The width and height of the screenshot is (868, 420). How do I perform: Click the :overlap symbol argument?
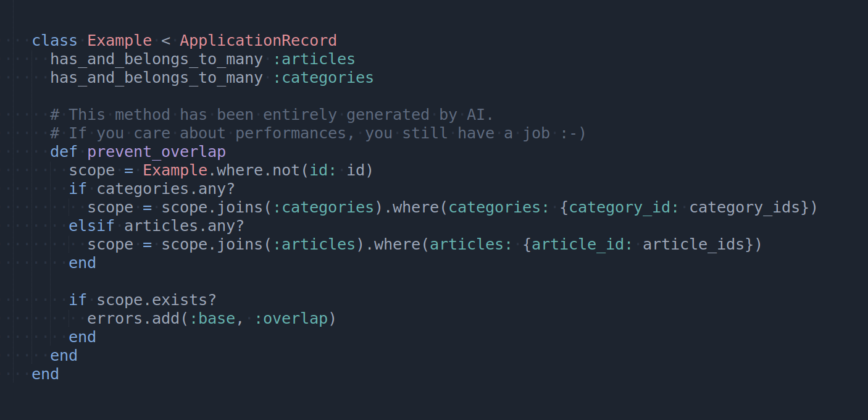(291, 319)
